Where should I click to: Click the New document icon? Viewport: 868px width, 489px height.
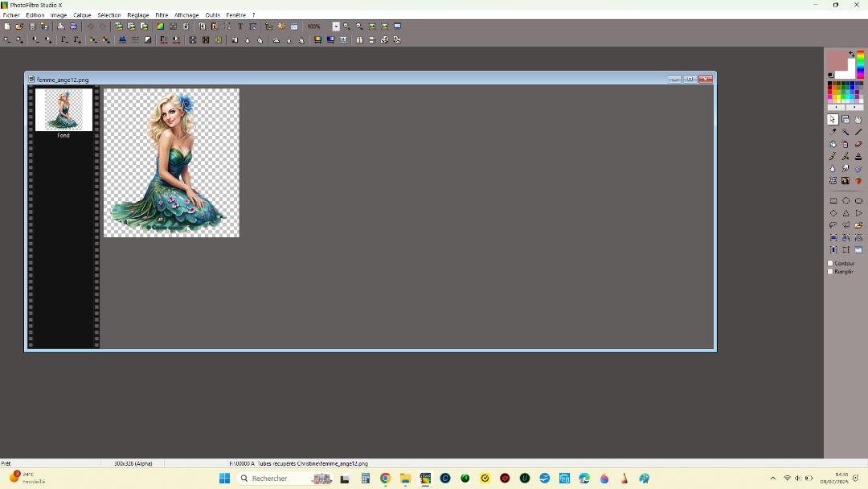pyautogui.click(x=6, y=26)
